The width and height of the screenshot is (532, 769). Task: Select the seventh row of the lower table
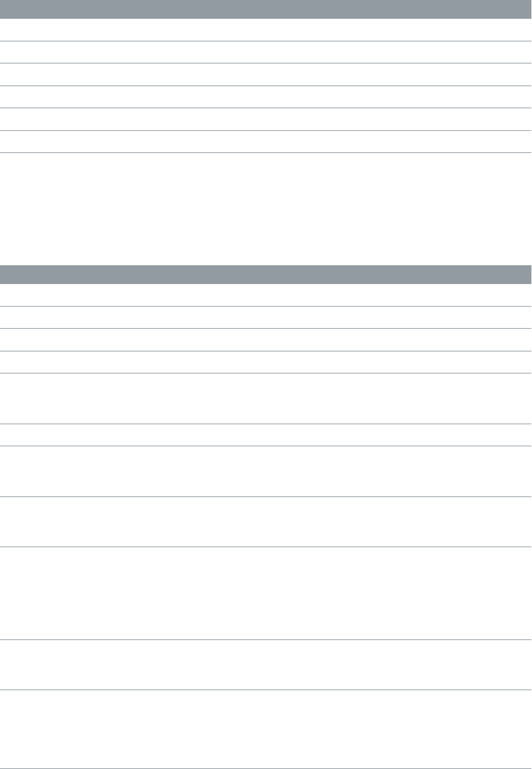click(x=266, y=471)
